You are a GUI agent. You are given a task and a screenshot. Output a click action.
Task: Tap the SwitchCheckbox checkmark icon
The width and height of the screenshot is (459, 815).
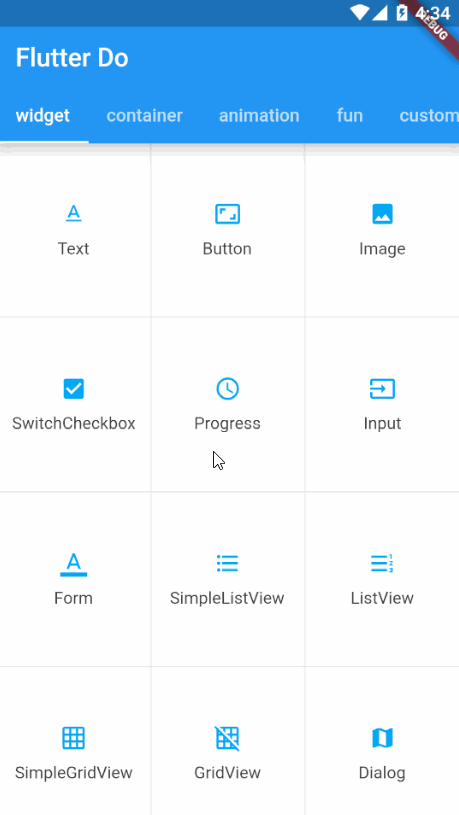[x=73, y=389]
